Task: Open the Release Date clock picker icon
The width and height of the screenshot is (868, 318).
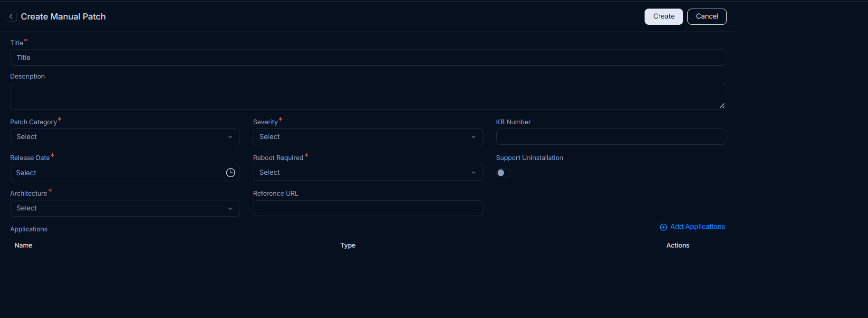Action: 231,173
